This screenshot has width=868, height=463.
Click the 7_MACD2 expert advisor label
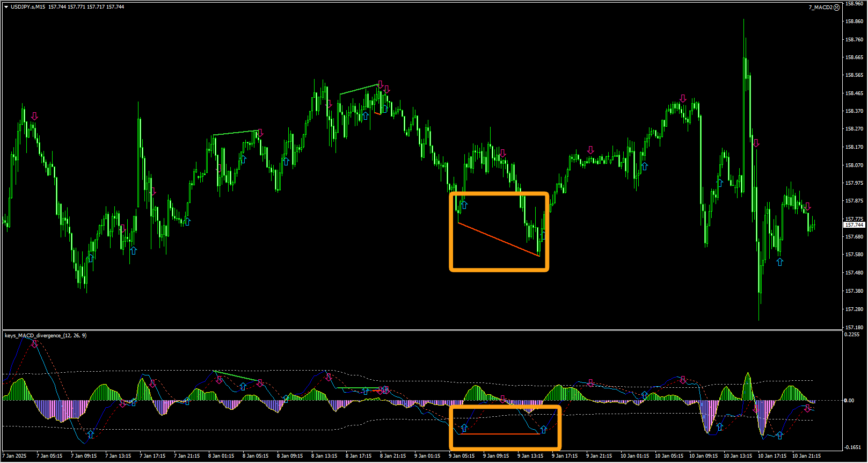coord(820,8)
